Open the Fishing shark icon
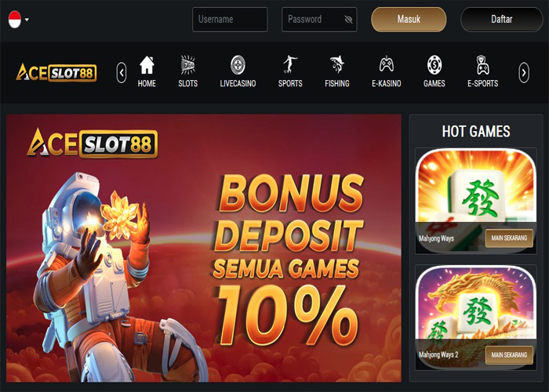The width and height of the screenshot is (549, 392). (x=336, y=64)
